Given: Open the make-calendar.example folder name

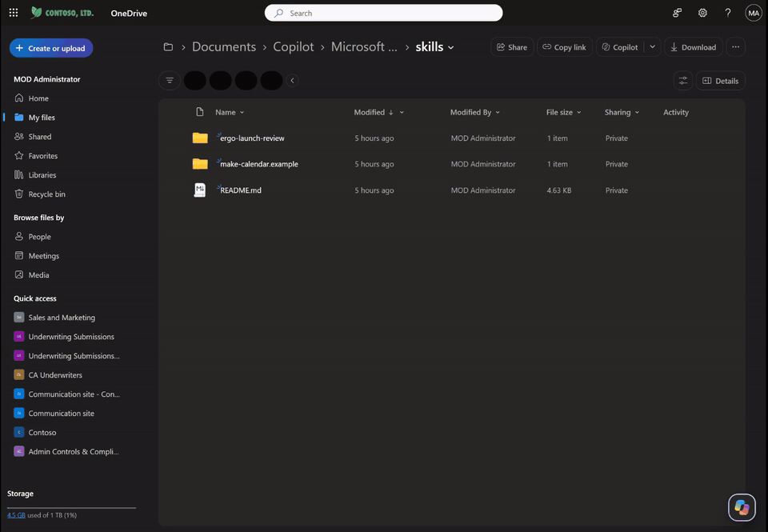Looking at the screenshot, I should click(x=259, y=164).
